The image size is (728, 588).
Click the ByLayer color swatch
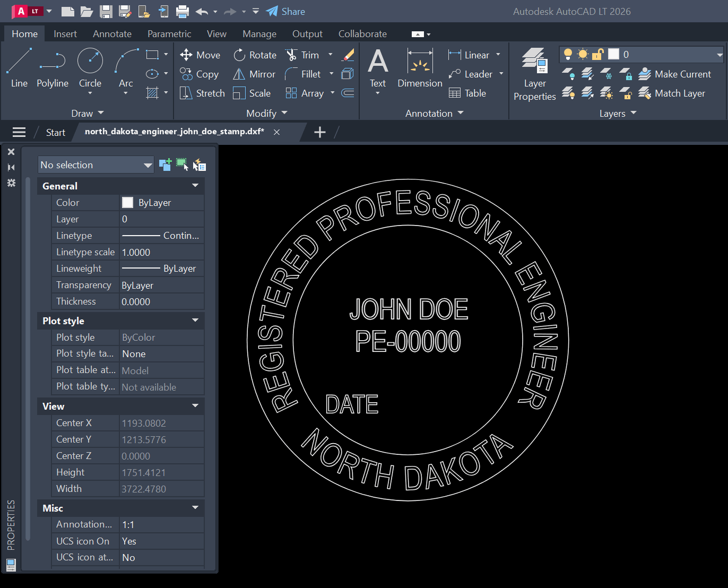pos(127,202)
